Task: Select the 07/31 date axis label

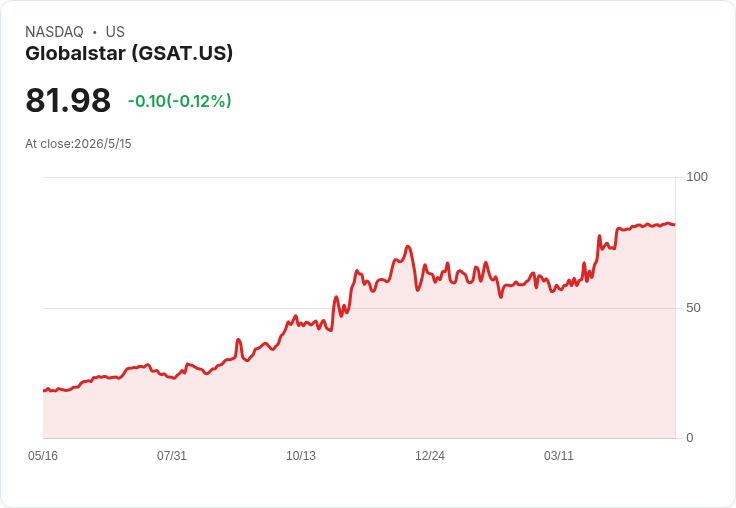Action: point(172,456)
